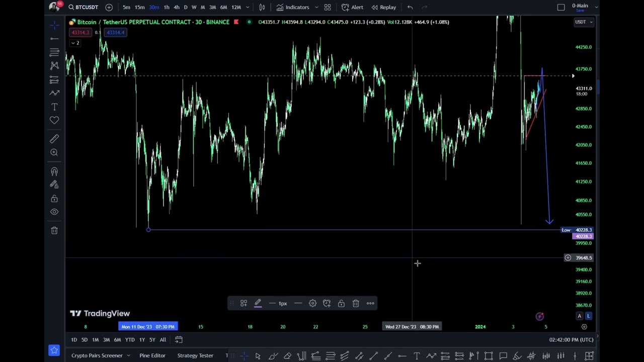
Task: Click the 02:42:00 PM (UTC) timezone clock
Action: pyautogui.click(x=570, y=340)
